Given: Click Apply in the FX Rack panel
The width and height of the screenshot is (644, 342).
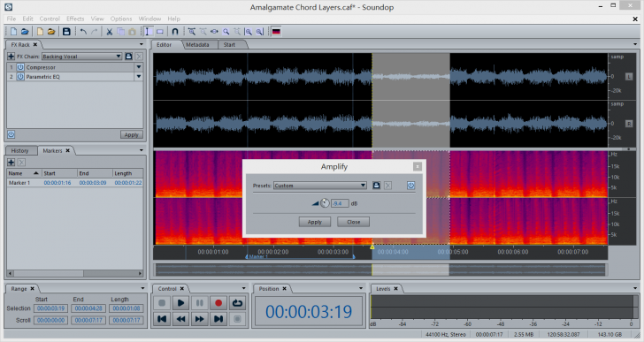Looking at the screenshot, I should coord(132,134).
